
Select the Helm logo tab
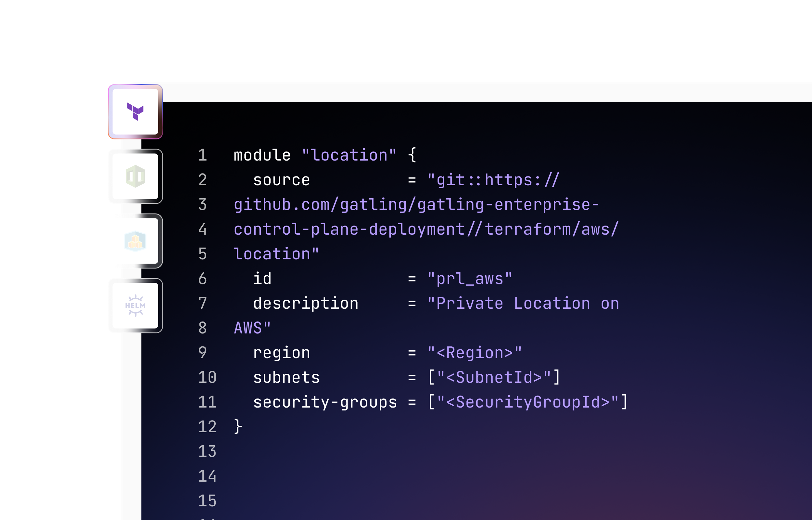pos(135,305)
